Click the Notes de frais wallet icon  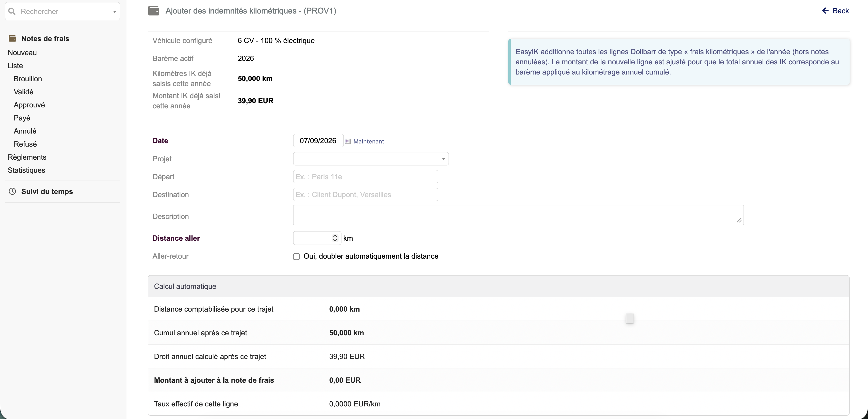pyautogui.click(x=12, y=38)
